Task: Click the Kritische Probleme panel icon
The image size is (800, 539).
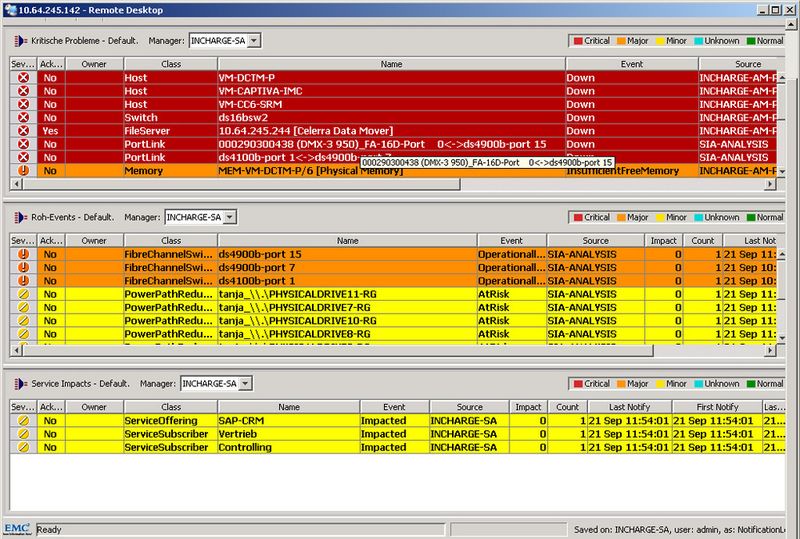Action: coord(20,41)
